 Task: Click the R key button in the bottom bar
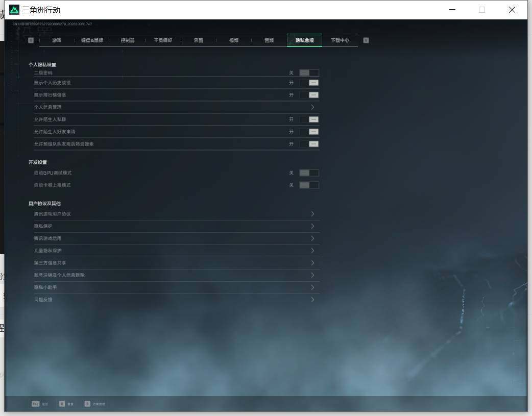tap(62, 404)
